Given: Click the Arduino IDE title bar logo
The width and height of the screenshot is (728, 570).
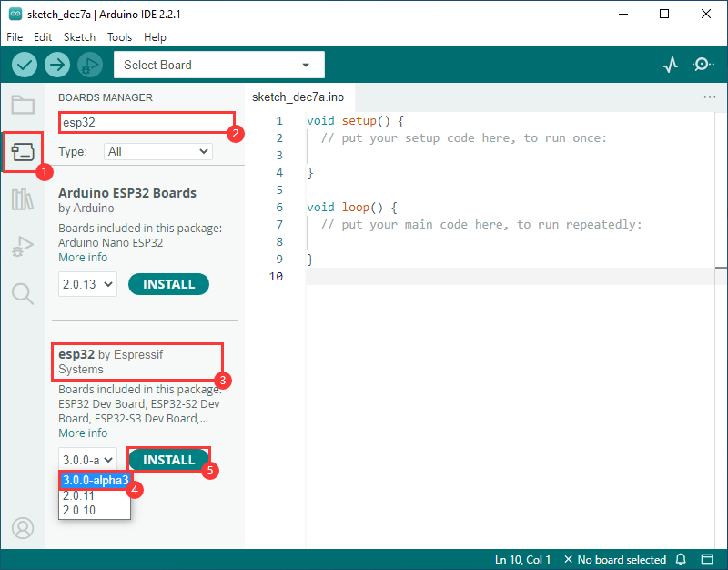Looking at the screenshot, I should (x=15, y=14).
